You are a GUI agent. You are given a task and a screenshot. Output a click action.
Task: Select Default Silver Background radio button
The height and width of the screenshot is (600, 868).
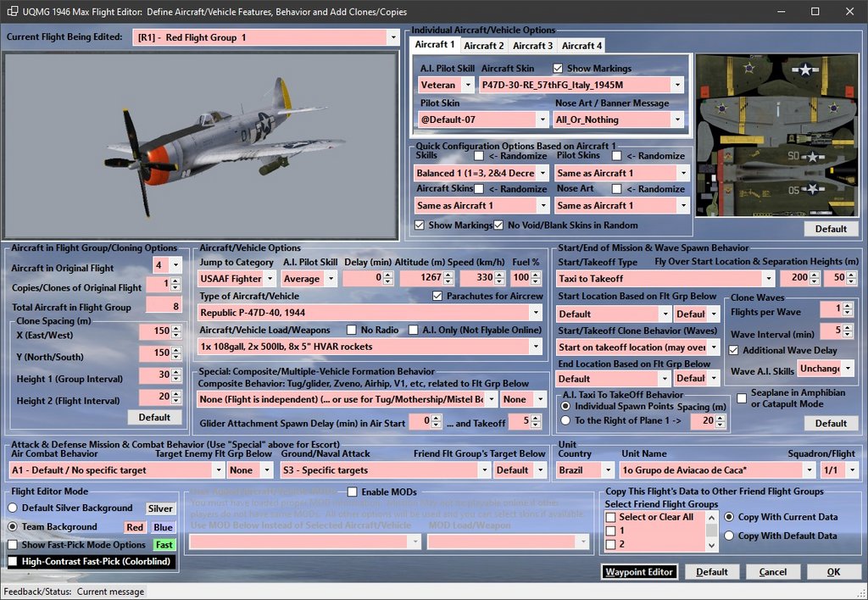12,508
